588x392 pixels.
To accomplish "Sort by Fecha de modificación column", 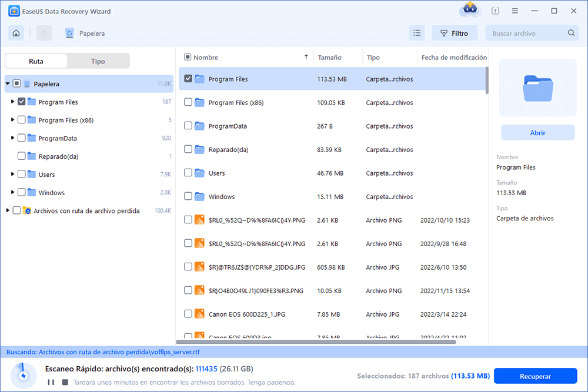I will tap(454, 58).
